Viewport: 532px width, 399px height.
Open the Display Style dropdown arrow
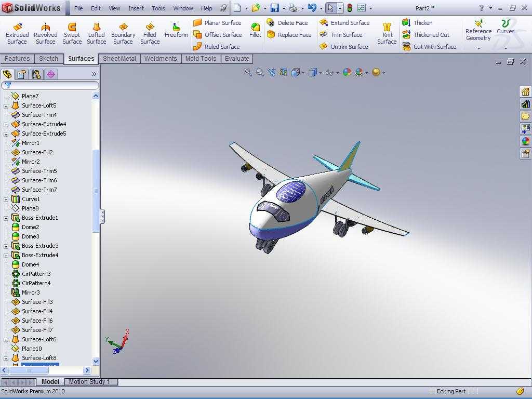click(320, 73)
